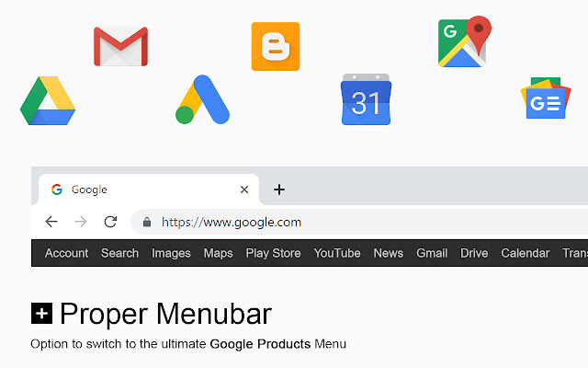Open Account in the black menubar
588x368 pixels.
click(66, 253)
